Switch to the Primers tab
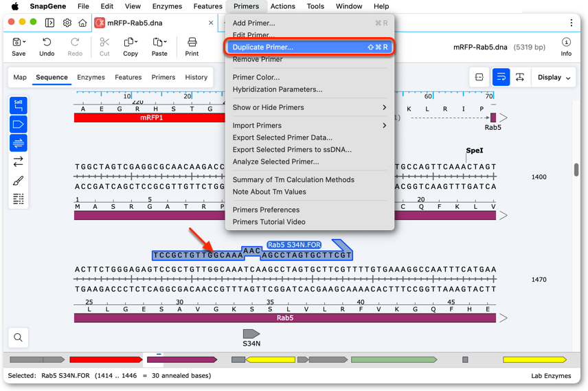This screenshot has height=391, width=588. click(x=163, y=77)
